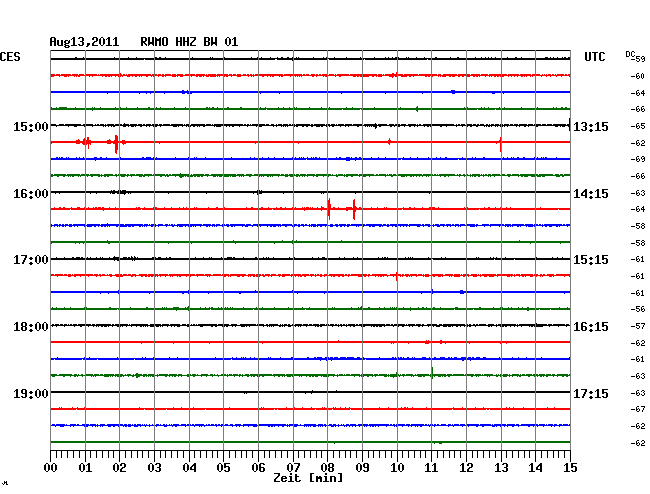Click minute label 09 on the time axis
Image resolution: width=650 pixels, height=494 pixels.
click(x=362, y=468)
